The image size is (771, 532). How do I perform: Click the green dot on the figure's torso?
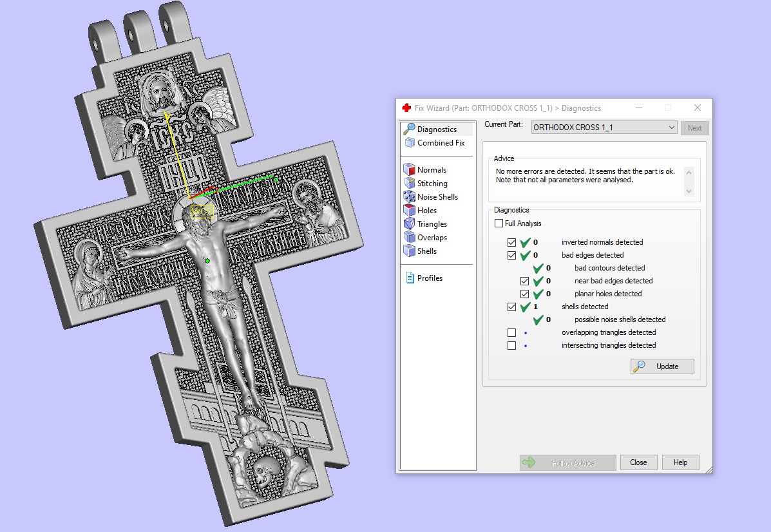click(207, 261)
